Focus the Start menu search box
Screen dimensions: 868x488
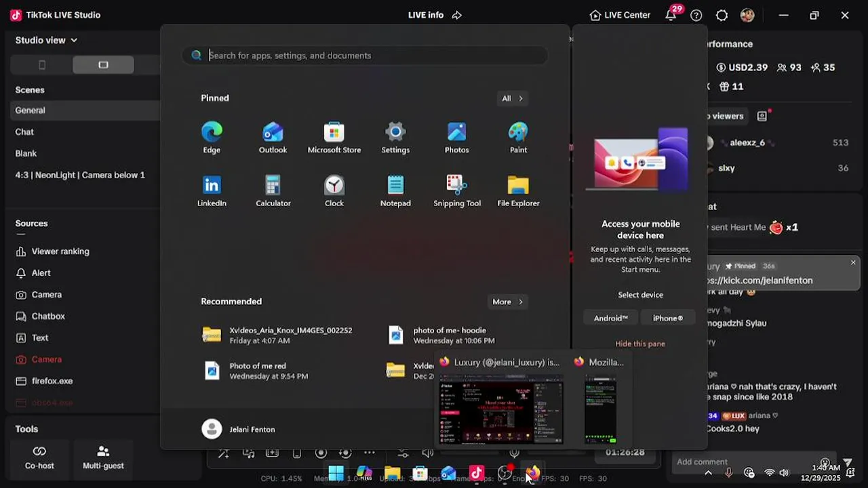[x=365, y=56]
